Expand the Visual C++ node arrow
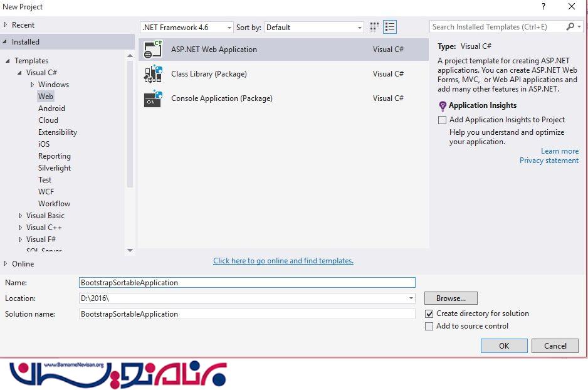Image resolution: width=588 pixels, height=390 pixels. point(20,228)
